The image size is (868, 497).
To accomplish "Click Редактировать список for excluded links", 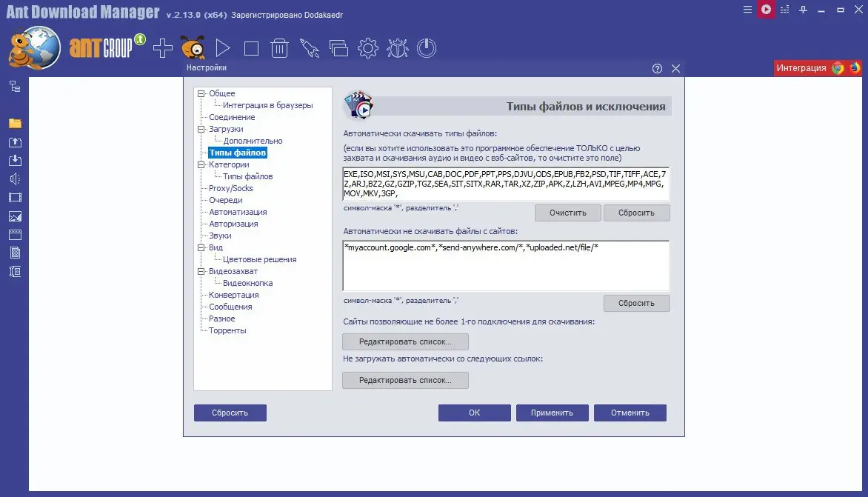I will click(405, 380).
